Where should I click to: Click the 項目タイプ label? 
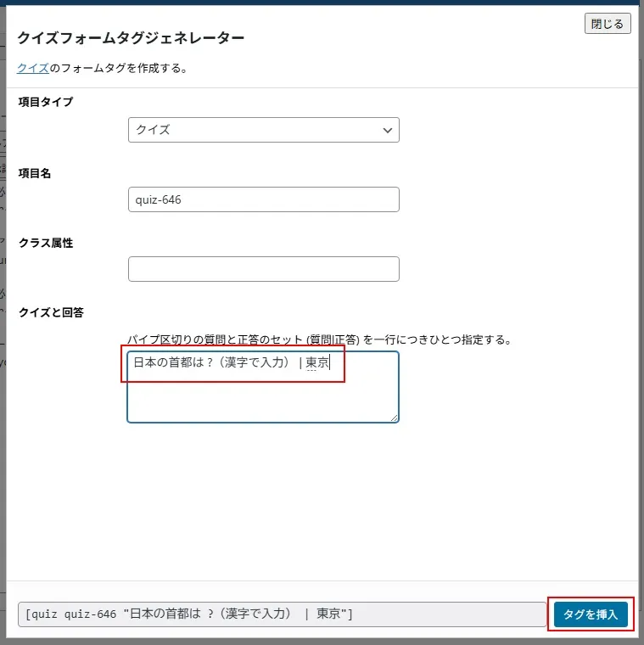click(x=46, y=102)
